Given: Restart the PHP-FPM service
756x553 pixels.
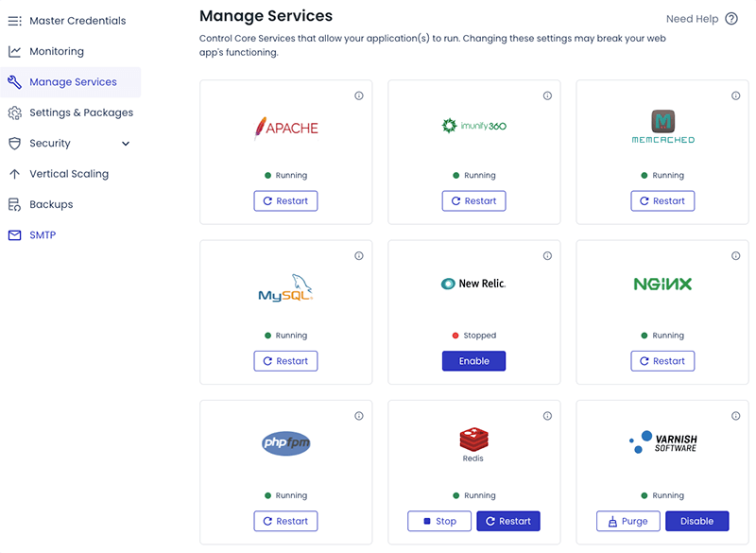Looking at the screenshot, I should [x=286, y=521].
